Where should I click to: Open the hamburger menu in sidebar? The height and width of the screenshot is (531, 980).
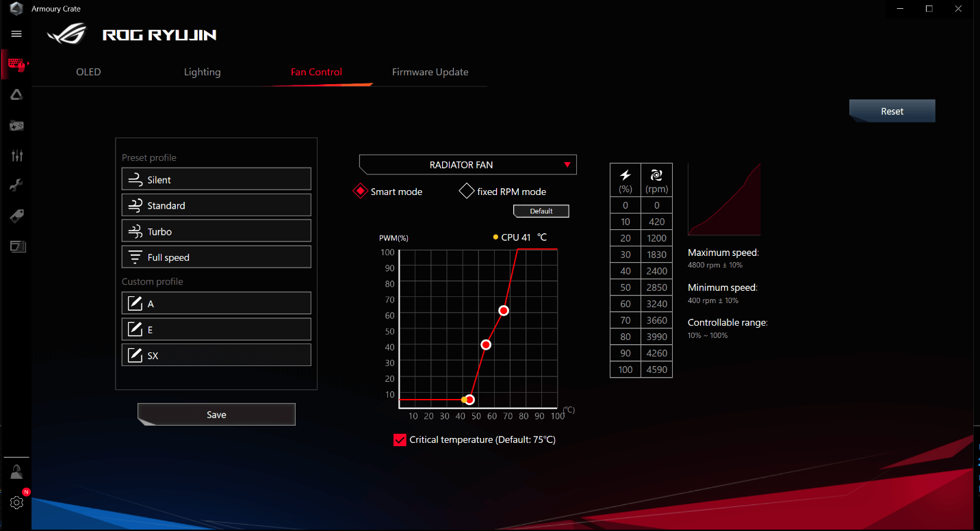tap(16, 34)
